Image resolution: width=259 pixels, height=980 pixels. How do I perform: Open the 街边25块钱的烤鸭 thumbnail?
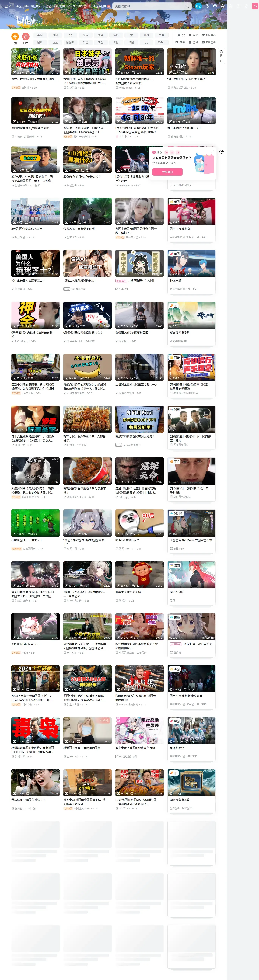pyautogui.click(x=35, y=111)
